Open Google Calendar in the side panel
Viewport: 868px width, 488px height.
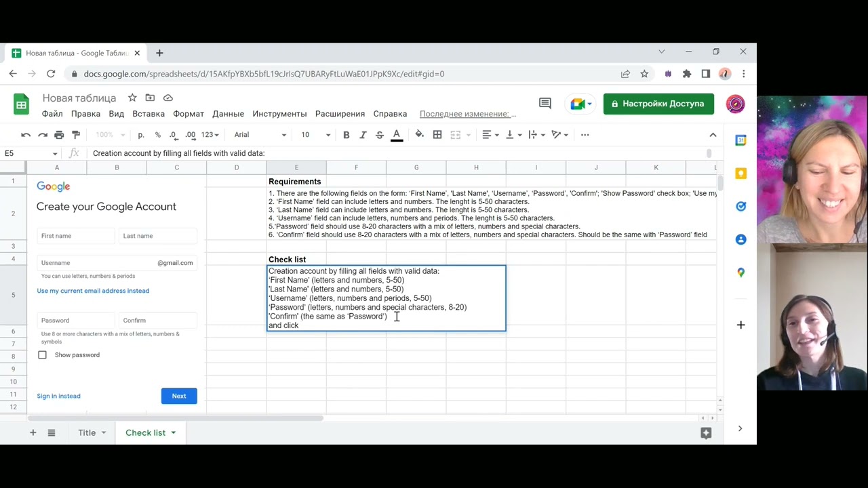point(741,140)
